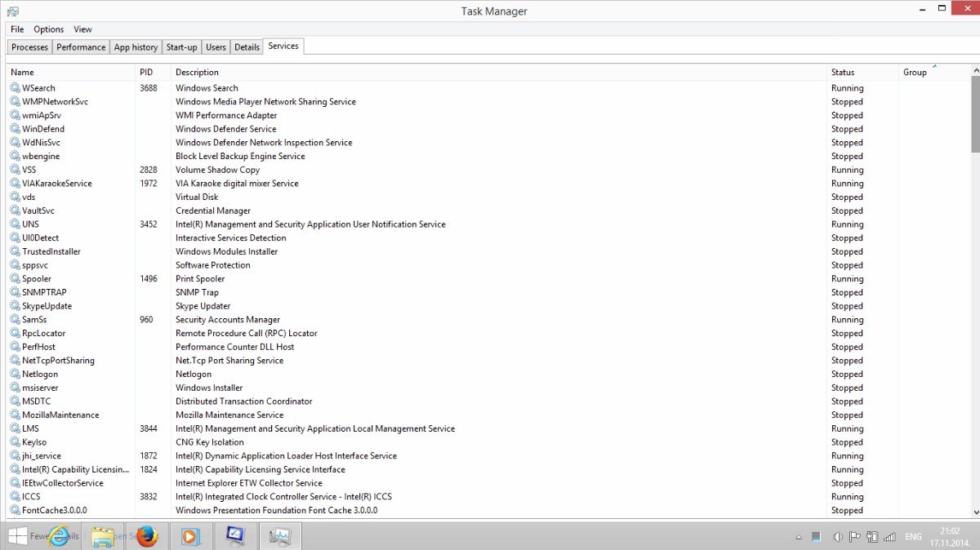Select the vds service name

(29, 197)
